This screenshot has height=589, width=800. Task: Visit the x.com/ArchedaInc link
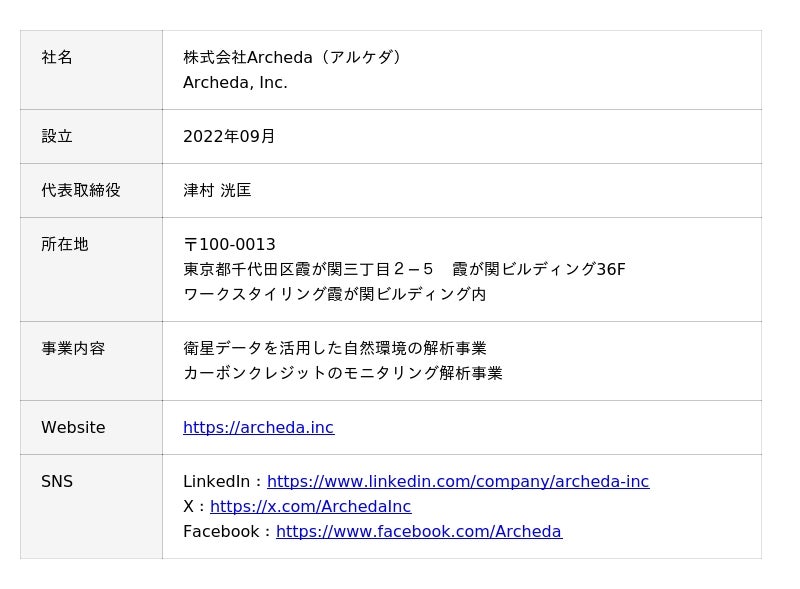pyautogui.click(x=310, y=507)
